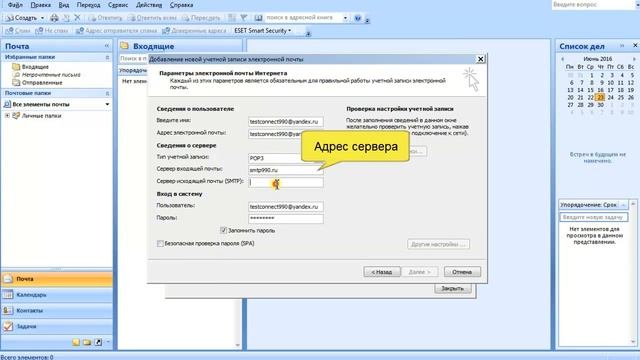Go to previous month in calendar
This screenshot has height=360, width=640.
point(562,59)
